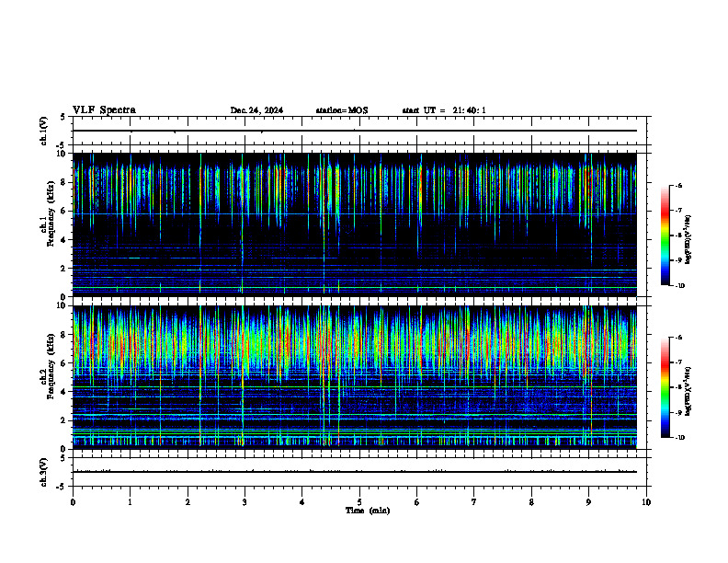Click time axis tick label 10
The height and width of the screenshot is (563, 728).
pyautogui.click(x=646, y=502)
